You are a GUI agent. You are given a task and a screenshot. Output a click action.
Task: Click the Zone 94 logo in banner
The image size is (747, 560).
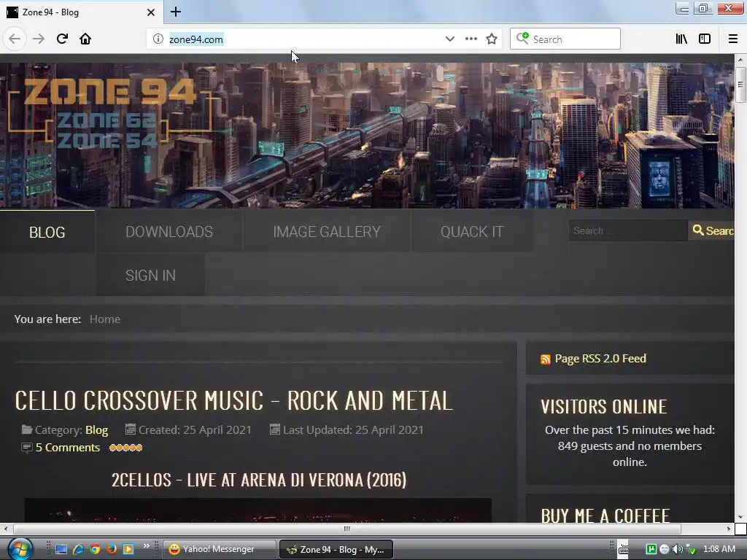coord(109,112)
